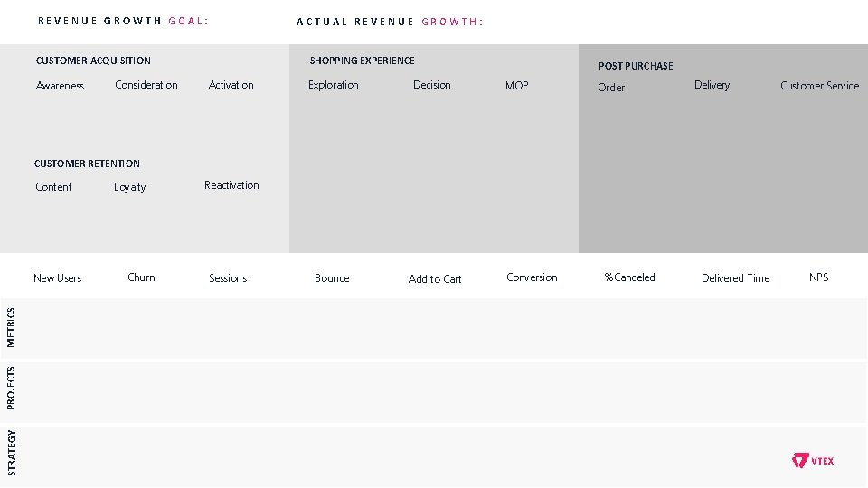This screenshot has height=488, width=868.
Task: Click the MOP stage label
Action: pyautogui.click(x=517, y=86)
